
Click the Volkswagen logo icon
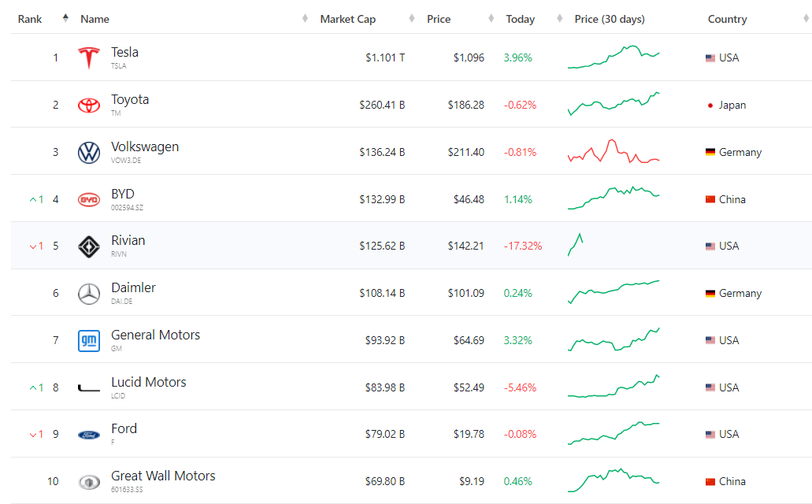coord(88,152)
